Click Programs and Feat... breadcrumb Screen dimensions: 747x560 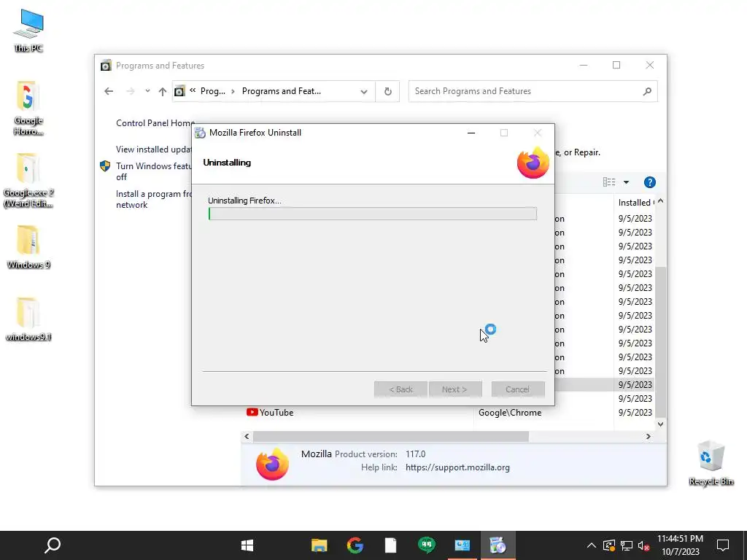point(281,91)
